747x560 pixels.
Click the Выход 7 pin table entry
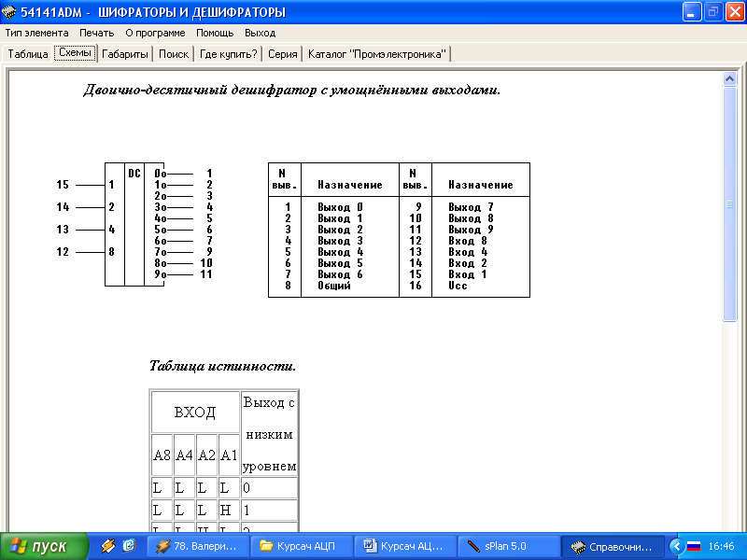471,207
